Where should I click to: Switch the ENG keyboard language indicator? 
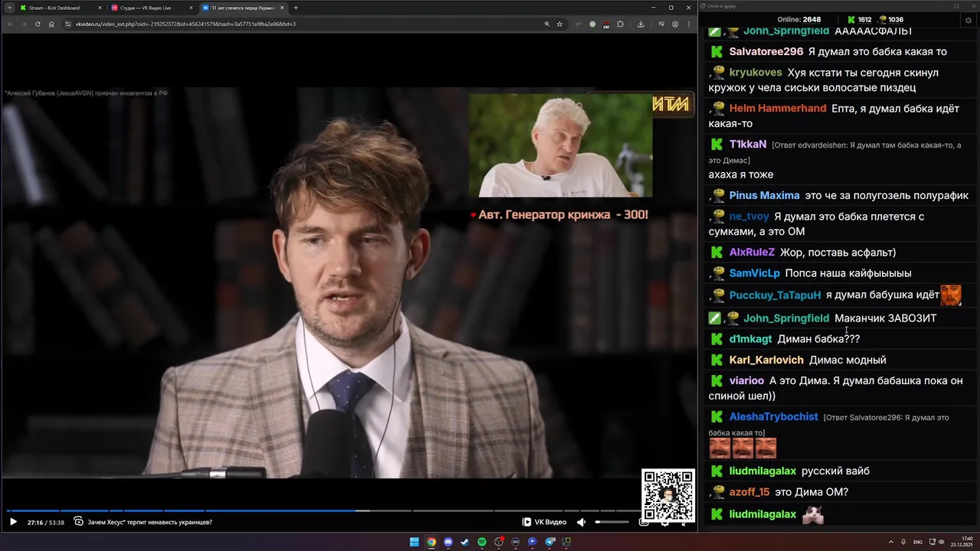click(918, 542)
